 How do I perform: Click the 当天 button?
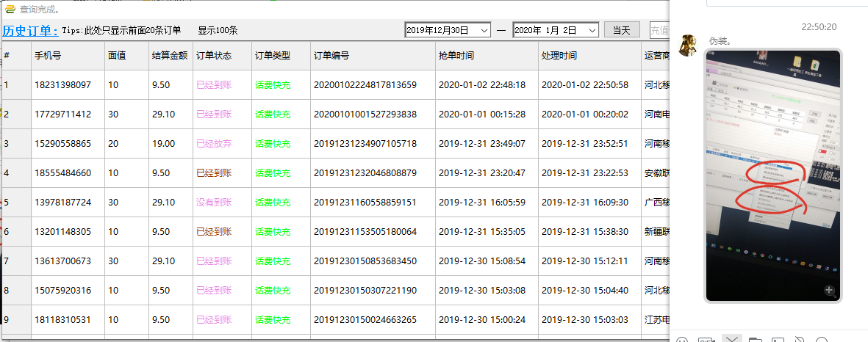[x=622, y=30]
